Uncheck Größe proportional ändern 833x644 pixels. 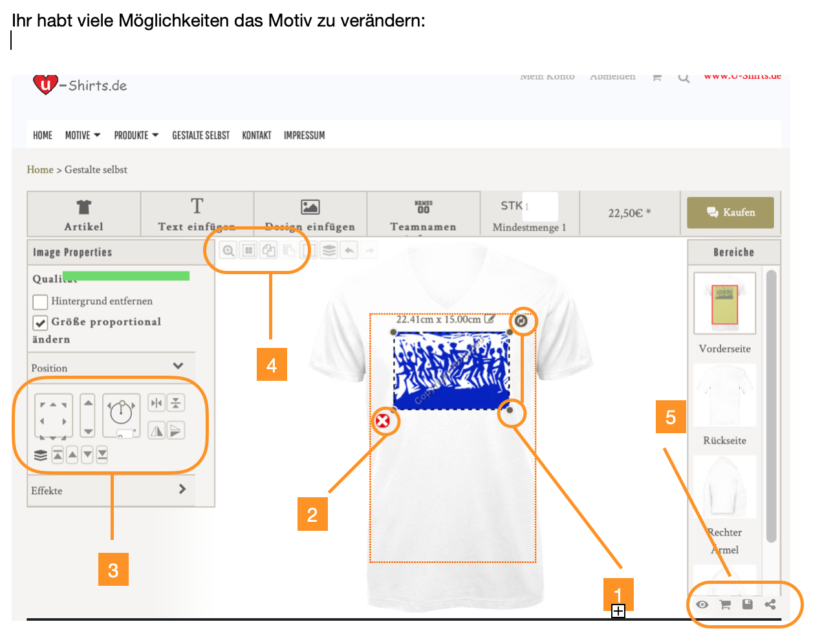tap(40, 322)
